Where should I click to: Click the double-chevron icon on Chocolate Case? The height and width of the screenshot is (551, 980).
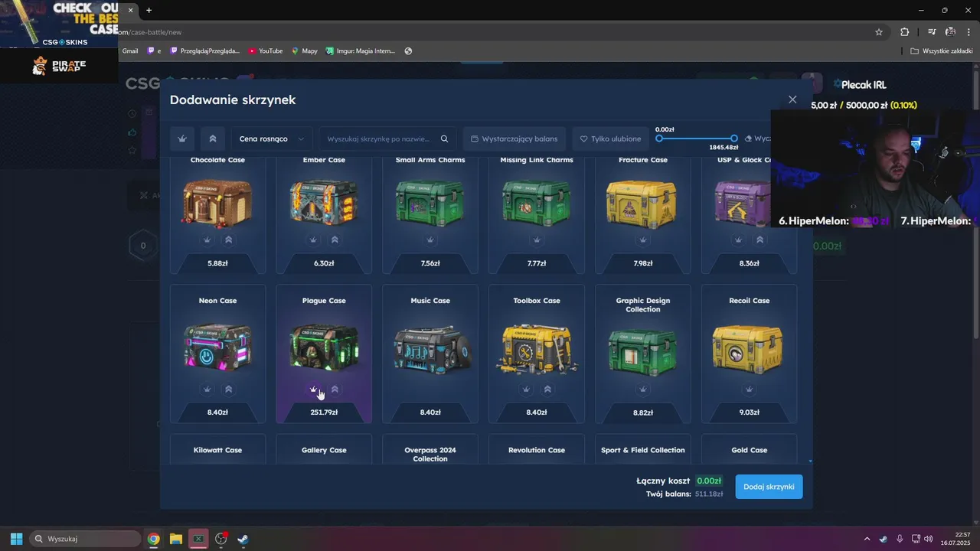click(228, 240)
